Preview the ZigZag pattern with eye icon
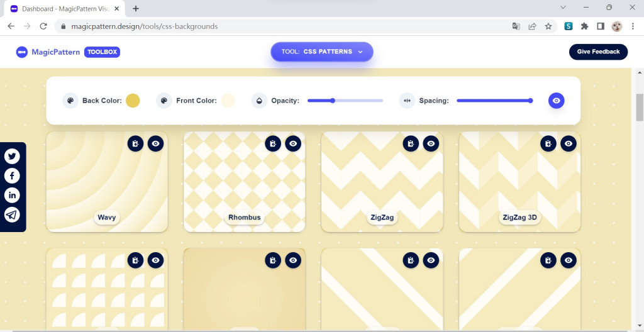Viewport: 644px width, 332px height. (x=431, y=143)
